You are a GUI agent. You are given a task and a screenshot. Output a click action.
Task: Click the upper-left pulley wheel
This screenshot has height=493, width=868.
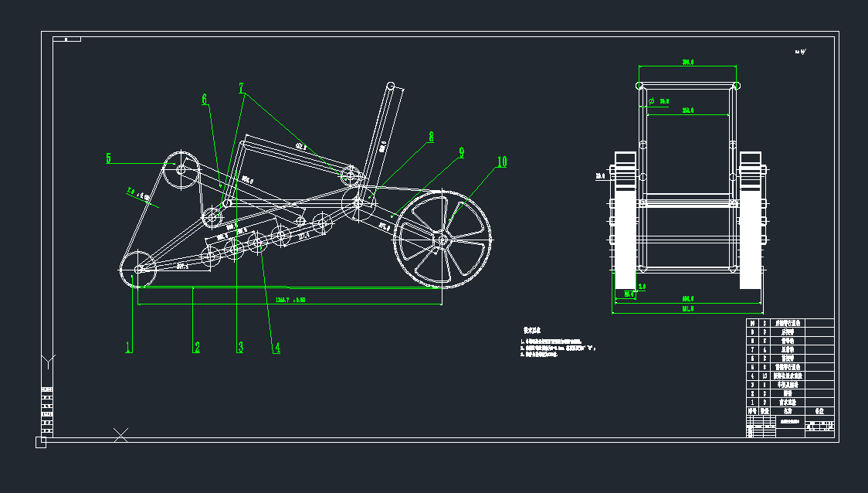click(181, 168)
